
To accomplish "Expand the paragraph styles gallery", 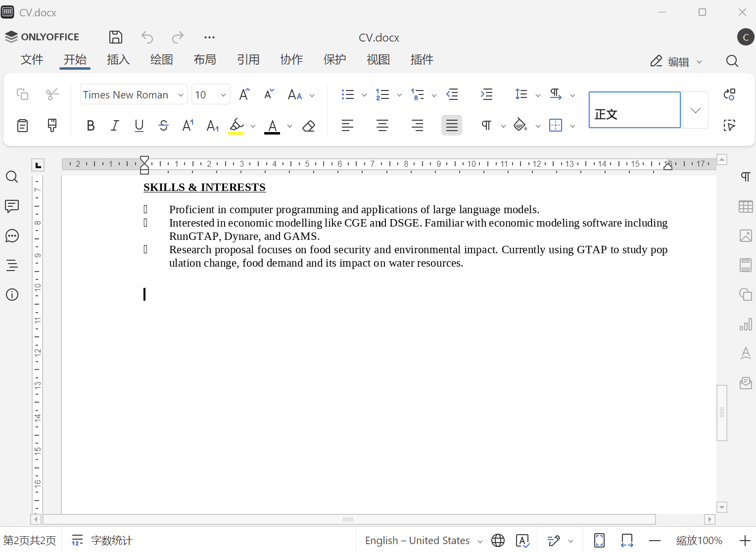I will [x=695, y=110].
